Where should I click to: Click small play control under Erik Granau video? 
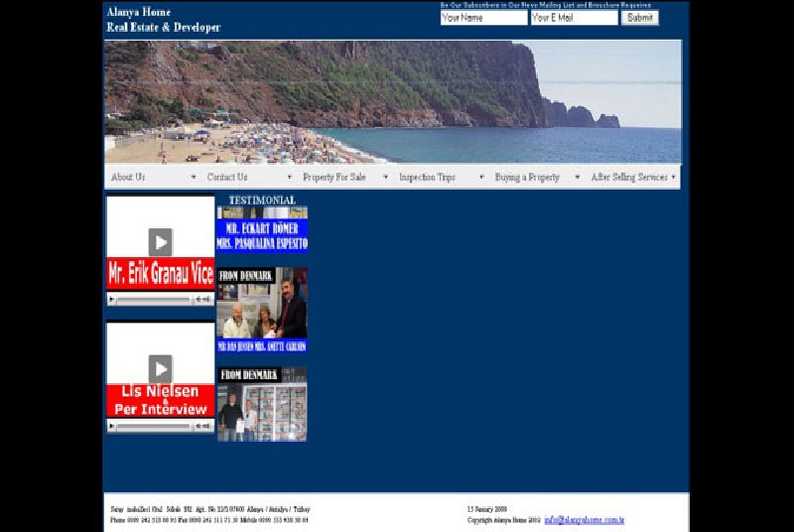point(112,299)
